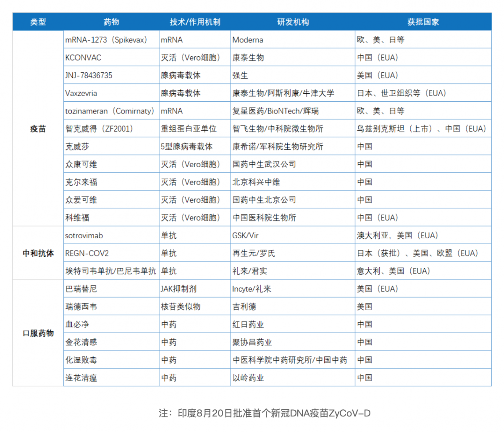This screenshot has width=504, height=432.
Task: Click the 智克威得 (ZF2001) cell
Action: pos(111,129)
